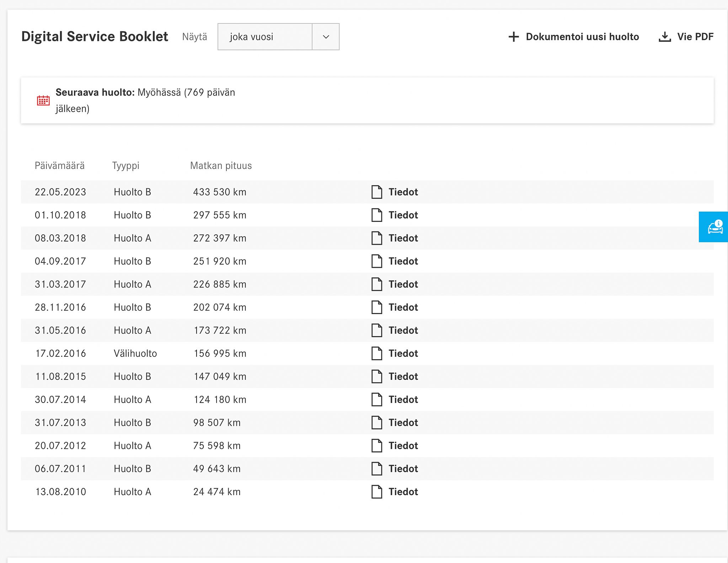Open Tiedot link for 75 598 km row
The height and width of the screenshot is (563, 728).
(x=403, y=446)
